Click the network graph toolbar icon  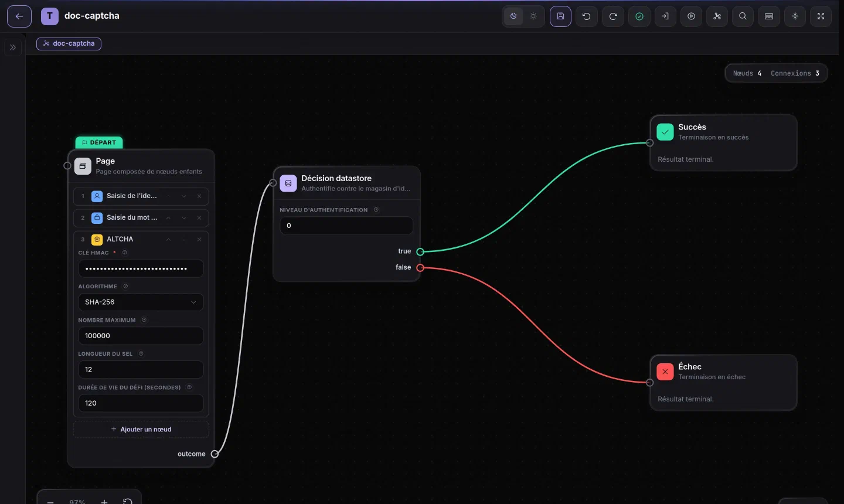click(717, 16)
